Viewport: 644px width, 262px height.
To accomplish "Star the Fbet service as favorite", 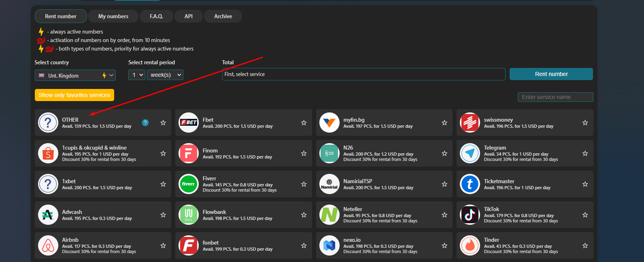I will (x=304, y=123).
